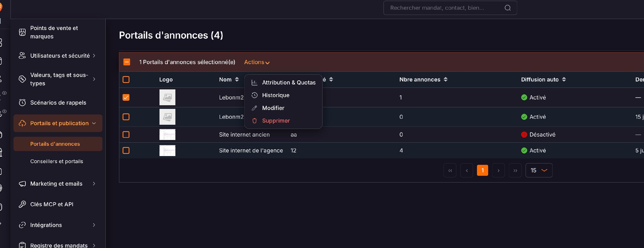Click the Modifier pencil icon
The image size is (644, 248).
tap(255, 108)
